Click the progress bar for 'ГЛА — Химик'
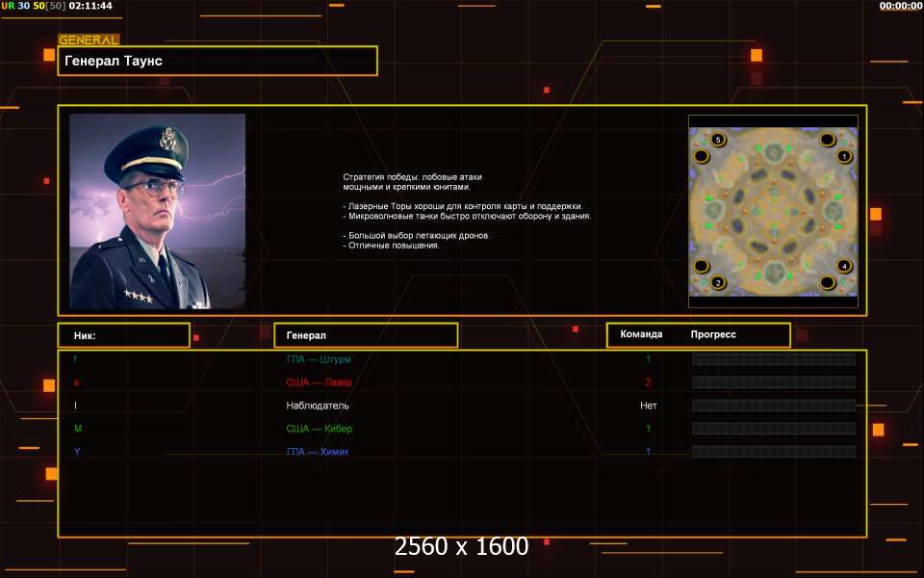The image size is (924, 578). click(773, 452)
